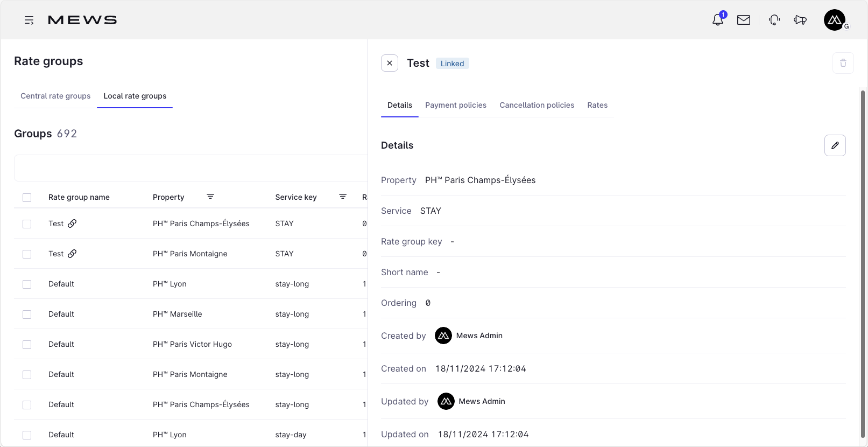This screenshot has height=447, width=868.
Task: Check the Default PH Lyon stay-long row
Action: [x=27, y=284]
